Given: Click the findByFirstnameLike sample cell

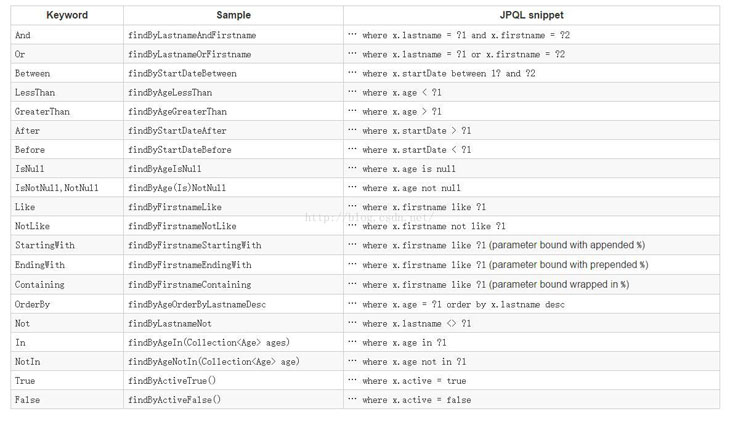Looking at the screenshot, I should tap(175, 207).
